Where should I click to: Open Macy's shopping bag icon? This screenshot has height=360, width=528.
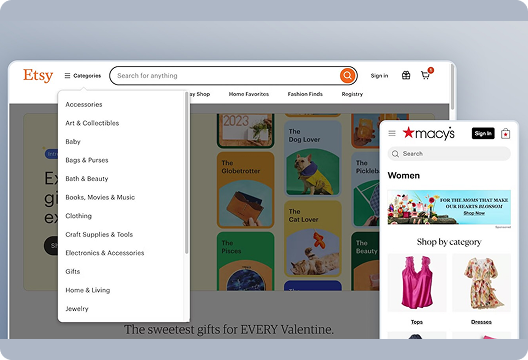tap(505, 134)
